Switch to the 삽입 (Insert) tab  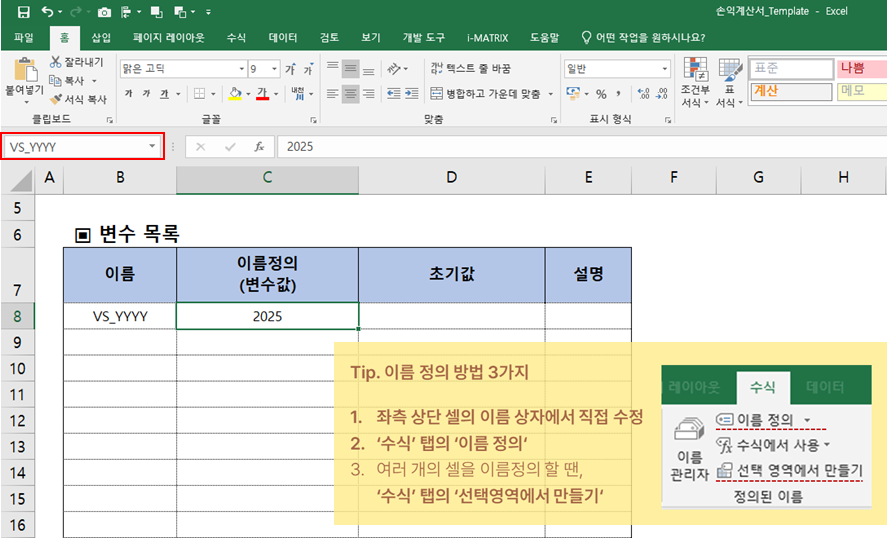point(101,38)
